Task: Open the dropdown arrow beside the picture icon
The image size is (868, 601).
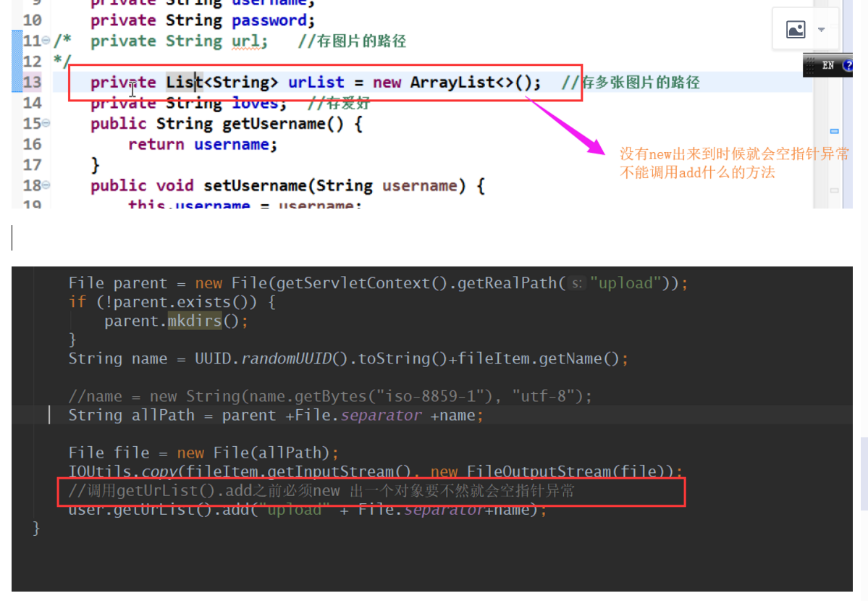Action: [x=822, y=30]
